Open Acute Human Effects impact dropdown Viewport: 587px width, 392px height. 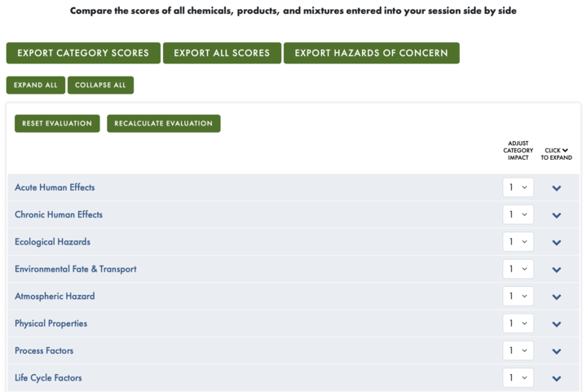coord(518,187)
